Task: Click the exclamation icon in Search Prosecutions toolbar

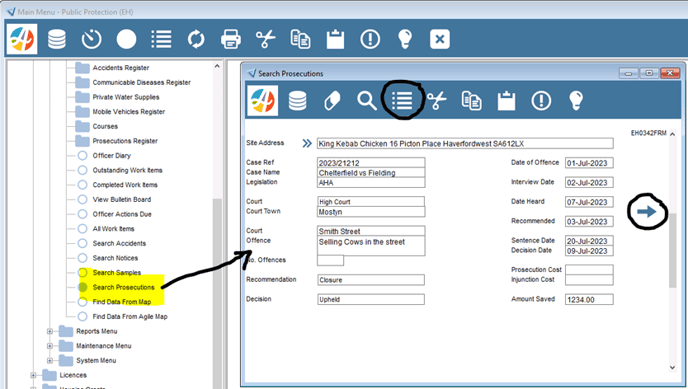Action: click(x=541, y=101)
